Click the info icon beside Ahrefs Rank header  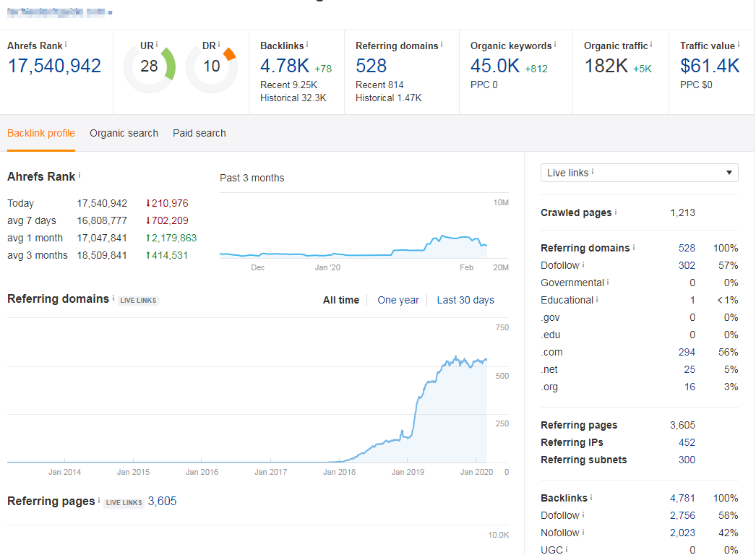point(66,44)
